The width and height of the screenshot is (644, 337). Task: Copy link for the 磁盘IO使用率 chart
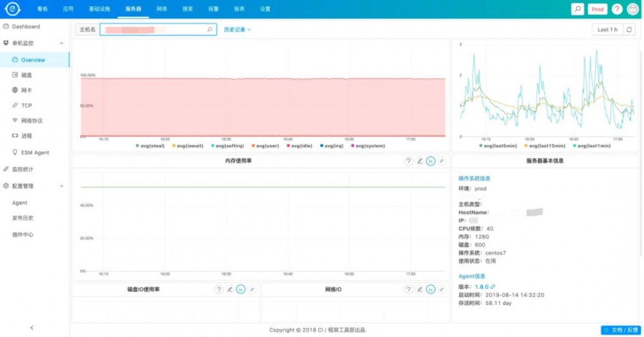[x=252, y=289]
